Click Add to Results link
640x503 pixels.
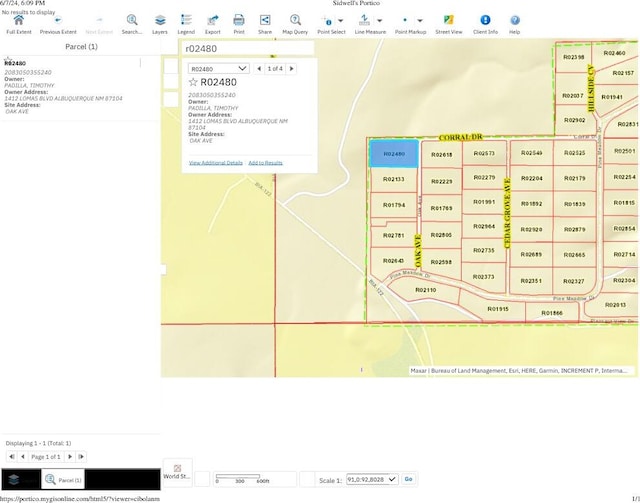(265, 163)
